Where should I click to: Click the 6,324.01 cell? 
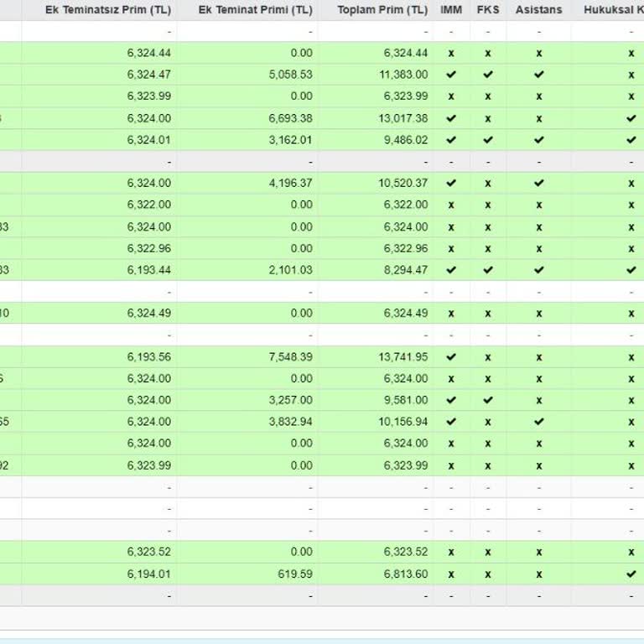[149, 140]
